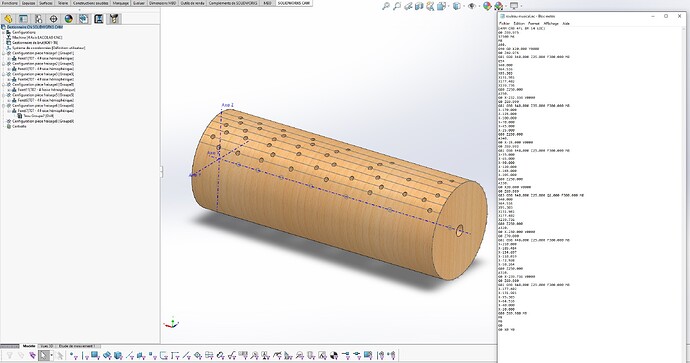
Task: Open the DisplayManager color sphere tab
Action: tap(68, 19)
